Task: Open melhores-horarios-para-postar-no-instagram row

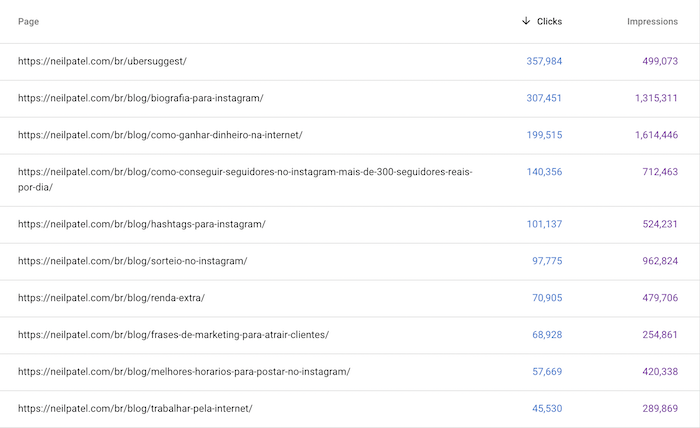Action: point(350,372)
